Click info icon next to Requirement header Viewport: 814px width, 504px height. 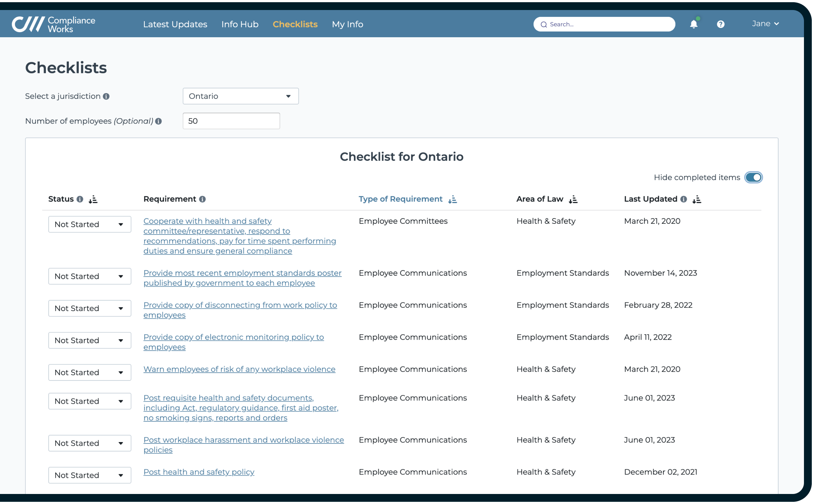point(202,199)
